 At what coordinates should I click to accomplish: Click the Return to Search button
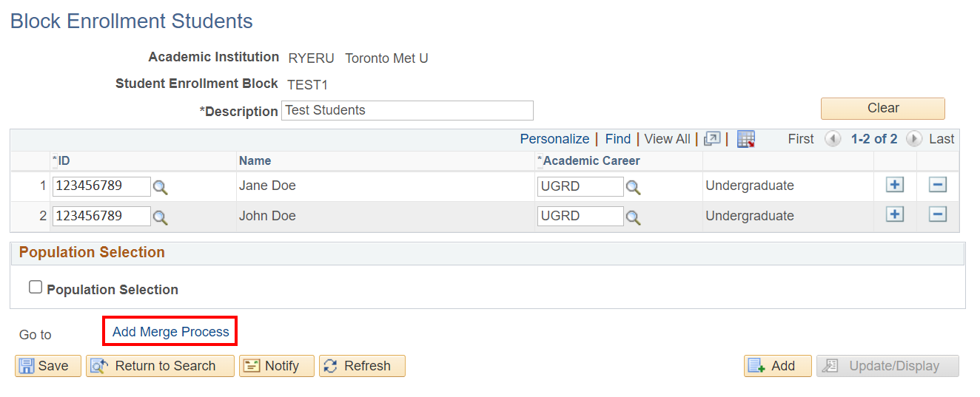pyautogui.click(x=160, y=366)
